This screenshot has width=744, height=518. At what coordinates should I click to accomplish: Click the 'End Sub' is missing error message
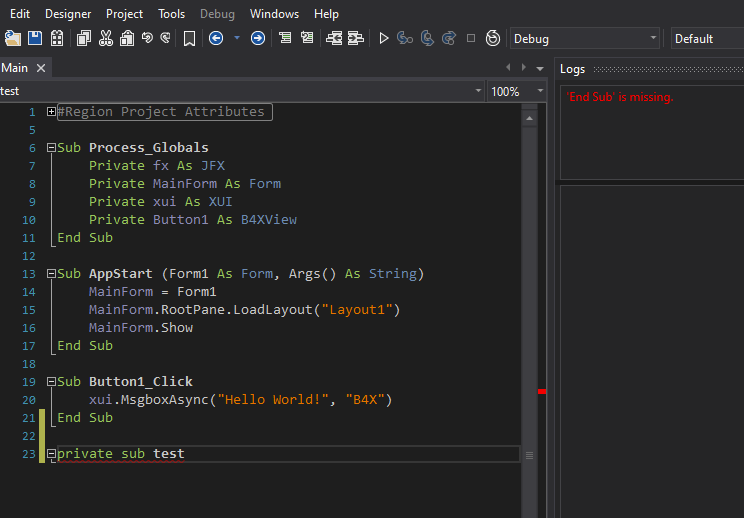coord(620,97)
